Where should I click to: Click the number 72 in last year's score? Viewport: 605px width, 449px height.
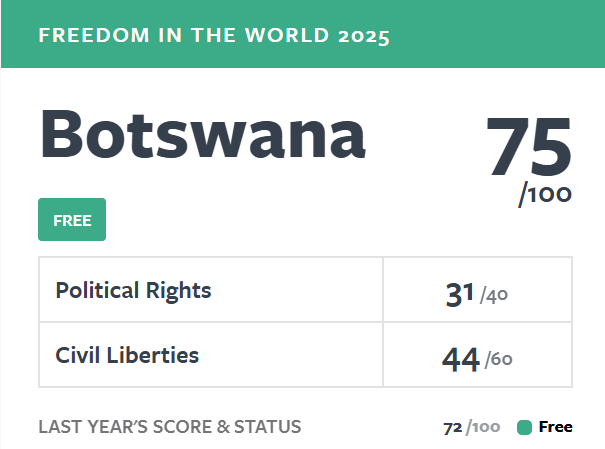pyautogui.click(x=452, y=428)
